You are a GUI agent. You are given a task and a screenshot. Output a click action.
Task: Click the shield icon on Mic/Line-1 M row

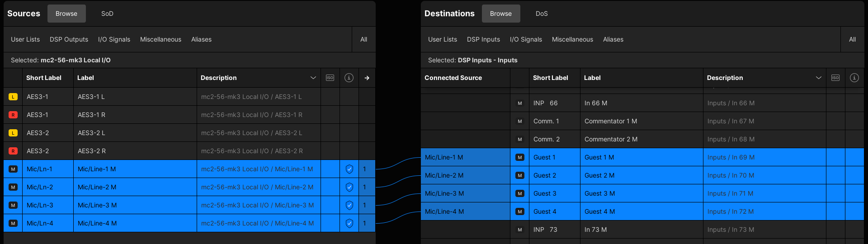click(349, 169)
